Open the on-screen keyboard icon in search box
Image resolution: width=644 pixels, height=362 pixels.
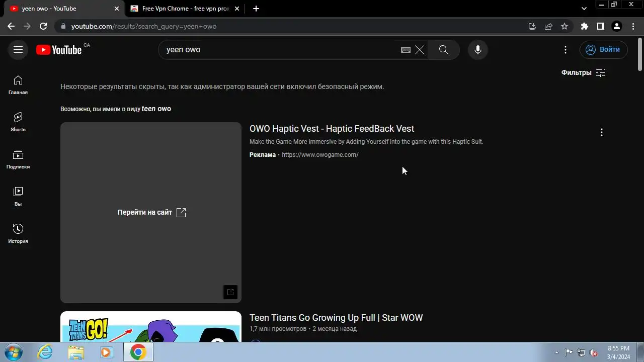pos(406,50)
